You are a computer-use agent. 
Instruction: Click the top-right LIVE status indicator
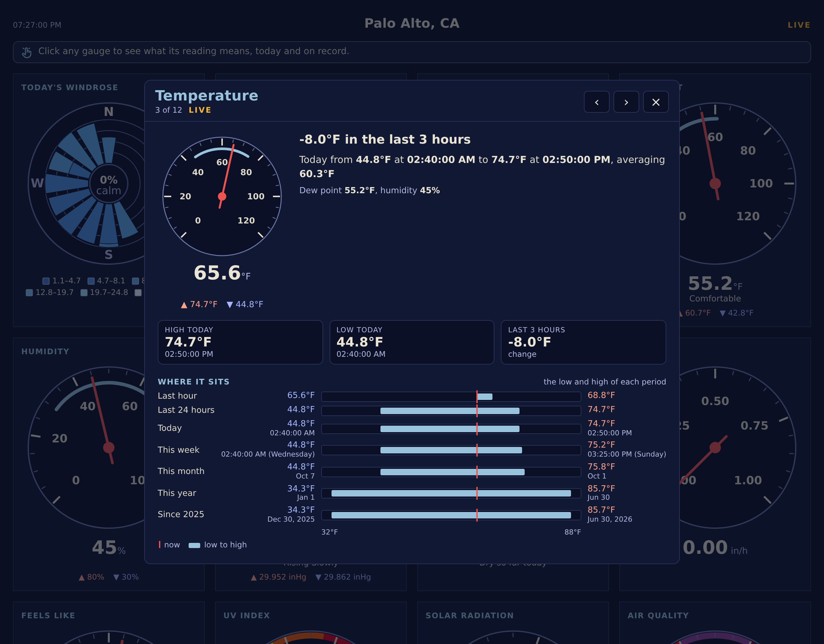point(799,25)
